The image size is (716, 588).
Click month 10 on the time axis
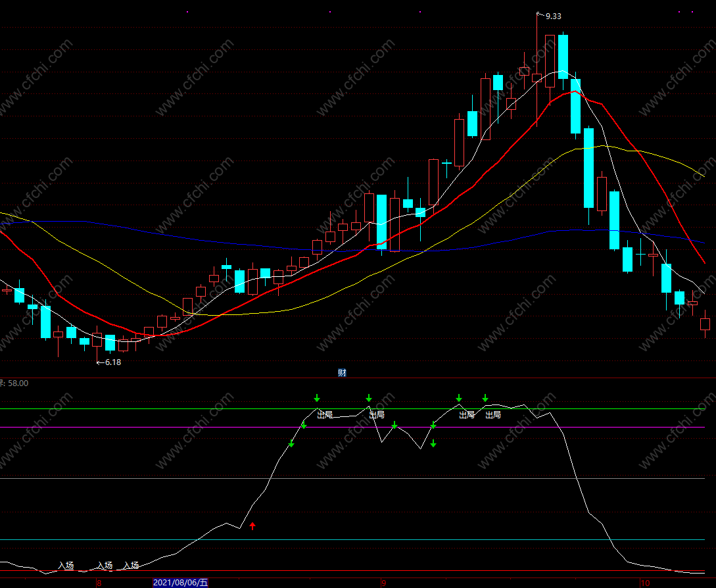click(645, 583)
